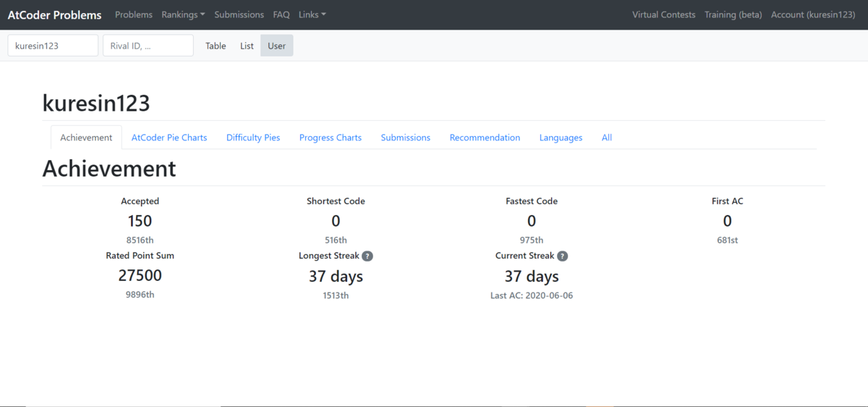
Task: Select the User view button
Action: click(277, 46)
